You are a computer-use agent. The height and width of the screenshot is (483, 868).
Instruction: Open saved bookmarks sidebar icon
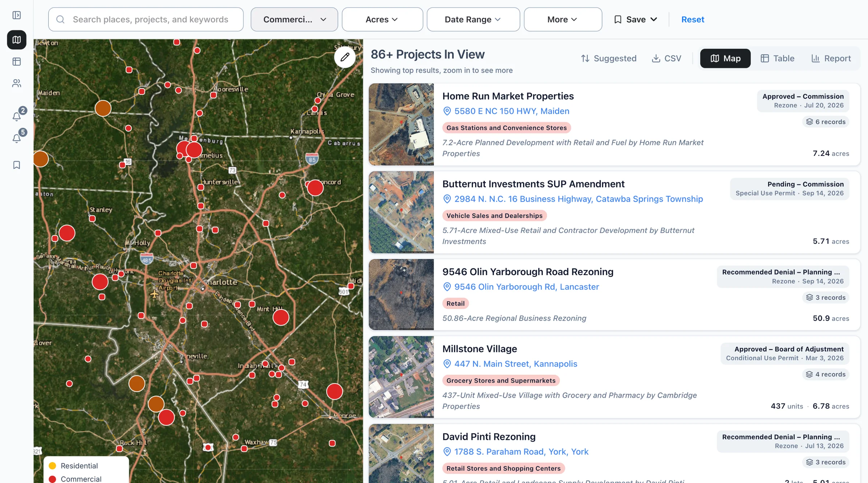click(x=17, y=165)
